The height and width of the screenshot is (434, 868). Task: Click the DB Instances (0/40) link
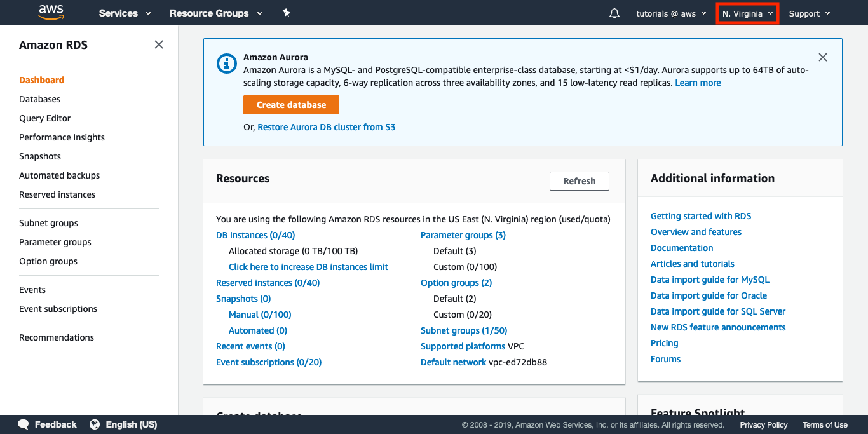tap(255, 235)
